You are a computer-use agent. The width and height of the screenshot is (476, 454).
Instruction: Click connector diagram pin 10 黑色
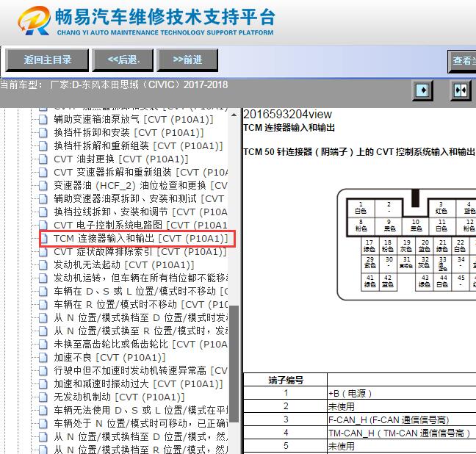pyautogui.click(x=416, y=226)
